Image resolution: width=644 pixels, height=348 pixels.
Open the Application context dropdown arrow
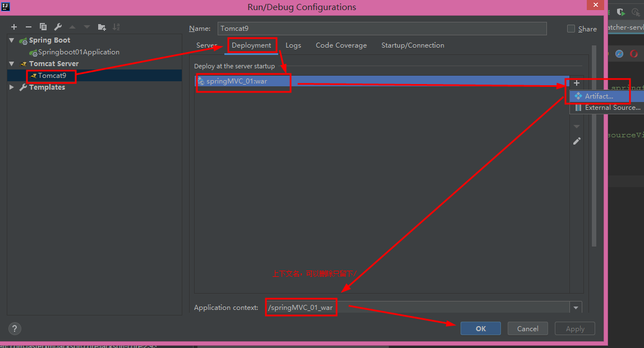[x=576, y=308]
